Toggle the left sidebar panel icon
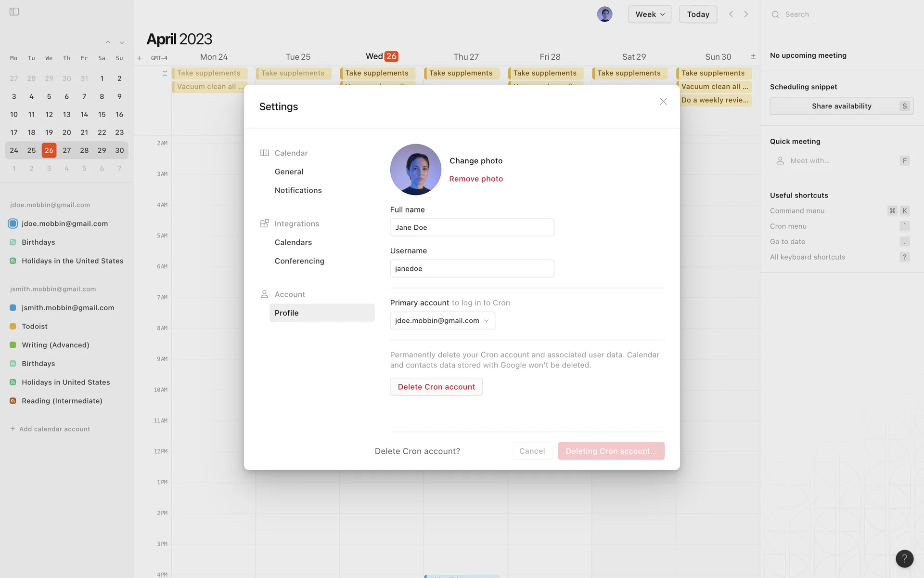 [x=14, y=12]
